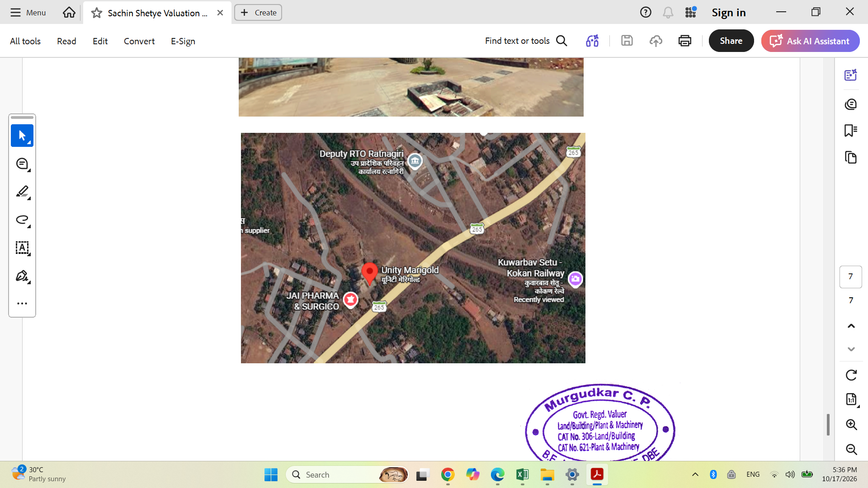Viewport: 868px width, 488px height.
Task: Open clock and calendar 5:36 PM
Action: point(840,474)
